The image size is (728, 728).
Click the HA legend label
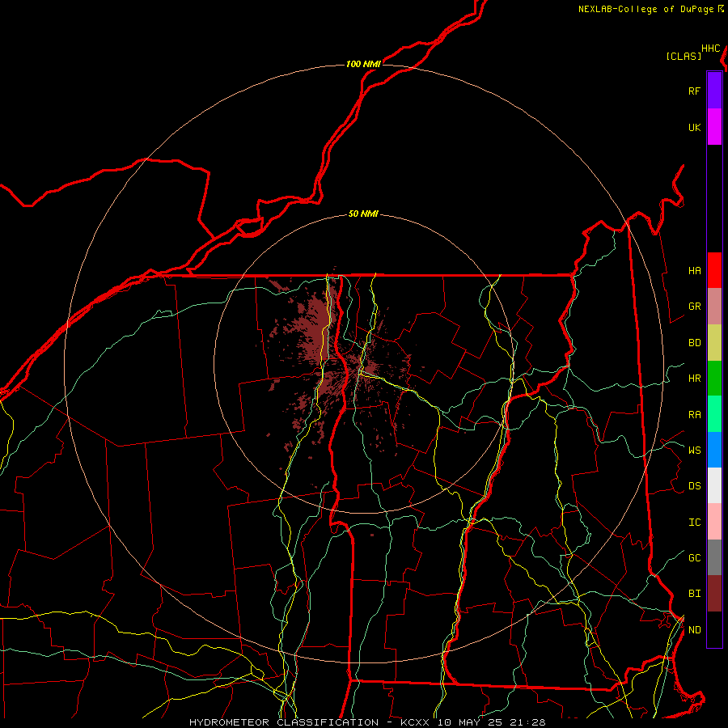[x=694, y=270]
